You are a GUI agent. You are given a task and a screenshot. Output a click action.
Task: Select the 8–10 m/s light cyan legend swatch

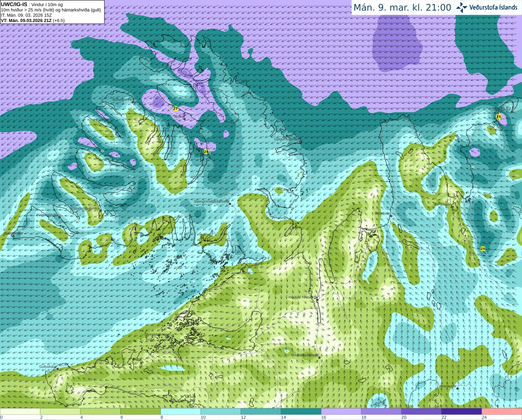pos(181,411)
